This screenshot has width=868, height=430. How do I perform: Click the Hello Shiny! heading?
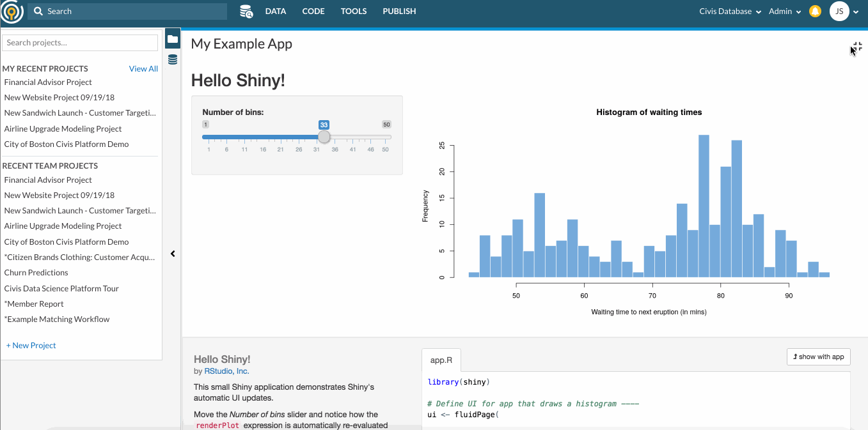[x=238, y=81]
